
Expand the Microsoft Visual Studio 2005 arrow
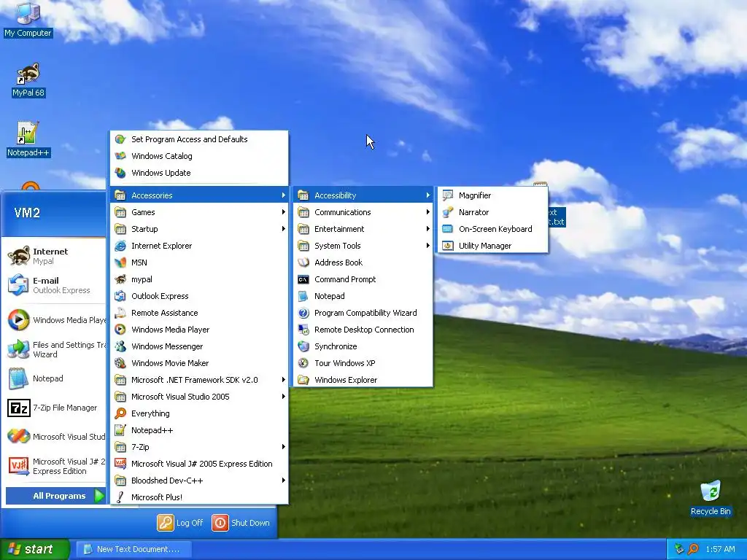[x=284, y=397]
